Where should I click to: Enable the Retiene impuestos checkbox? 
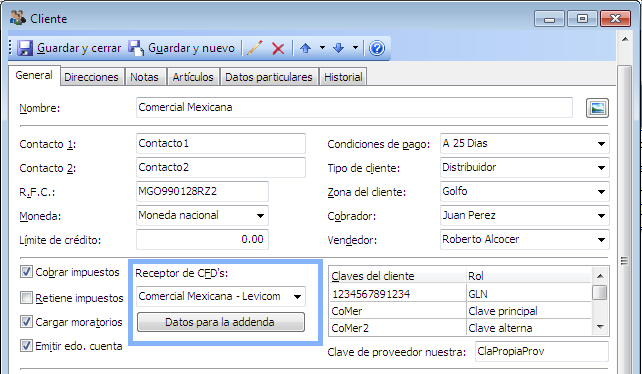pyautogui.click(x=27, y=297)
